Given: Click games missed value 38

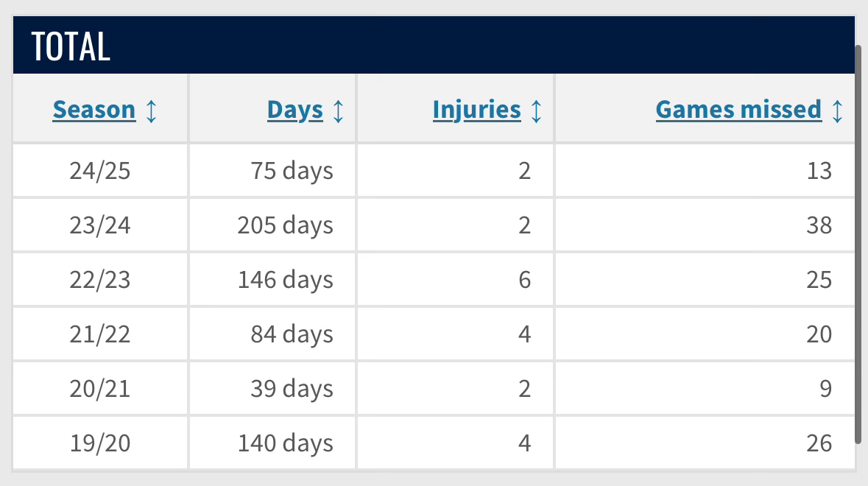Looking at the screenshot, I should [818, 225].
